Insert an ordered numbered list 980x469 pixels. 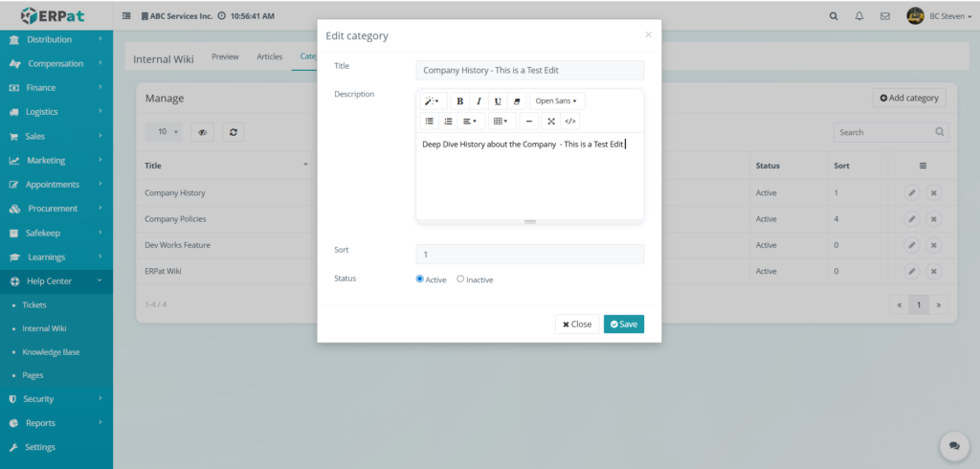click(448, 122)
